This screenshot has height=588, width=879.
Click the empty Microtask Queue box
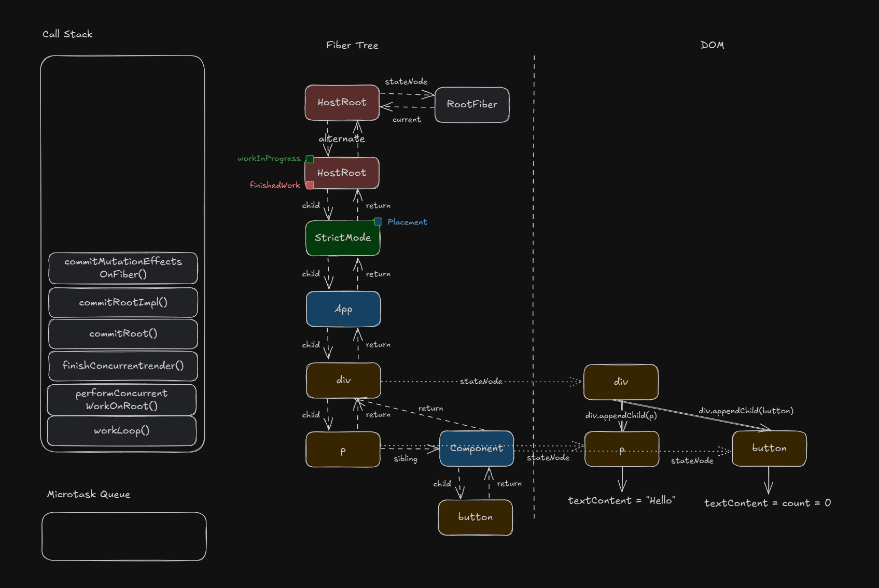[124, 537]
